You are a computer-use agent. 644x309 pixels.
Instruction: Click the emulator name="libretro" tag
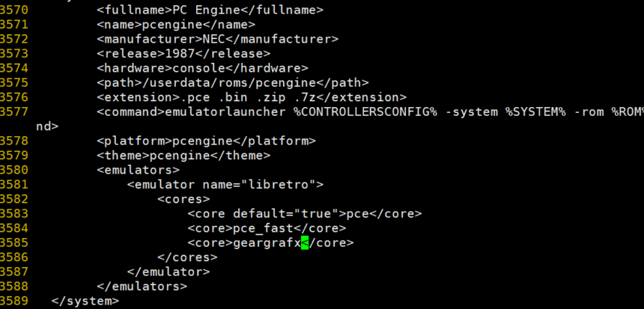tap(225, 185)
